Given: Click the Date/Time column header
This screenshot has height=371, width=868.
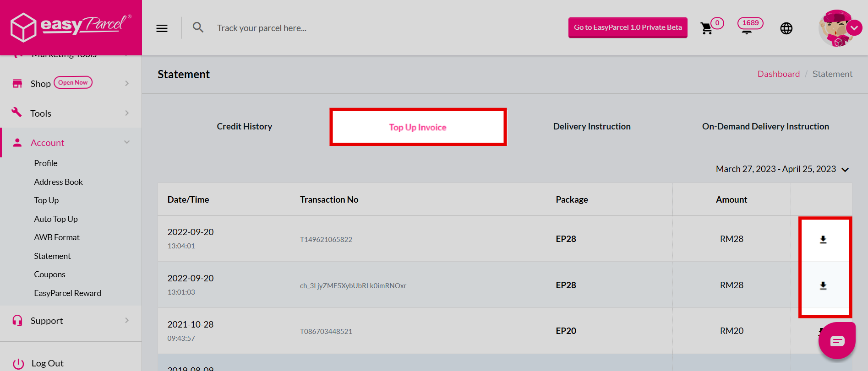Looking at the screenshot, I should point(188,199).
